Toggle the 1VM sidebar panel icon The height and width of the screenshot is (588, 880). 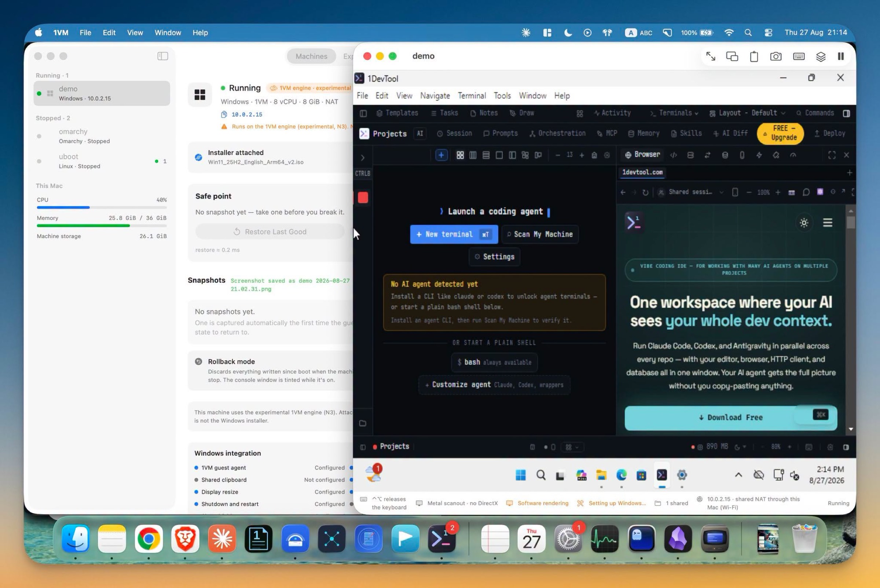click(x=162, y=56)
